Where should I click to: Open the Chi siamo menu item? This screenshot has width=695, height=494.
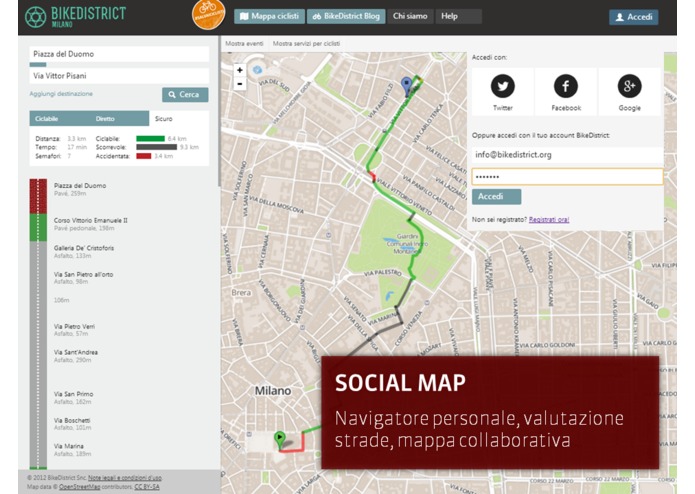coord(410,16)
